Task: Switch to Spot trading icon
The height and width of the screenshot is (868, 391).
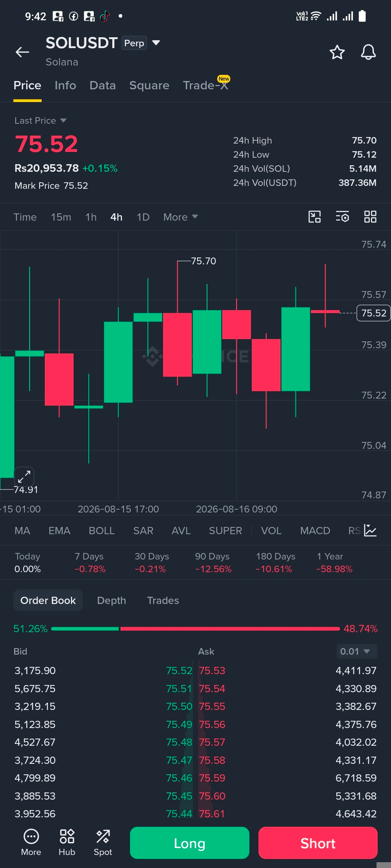Action: click(103, 843)
